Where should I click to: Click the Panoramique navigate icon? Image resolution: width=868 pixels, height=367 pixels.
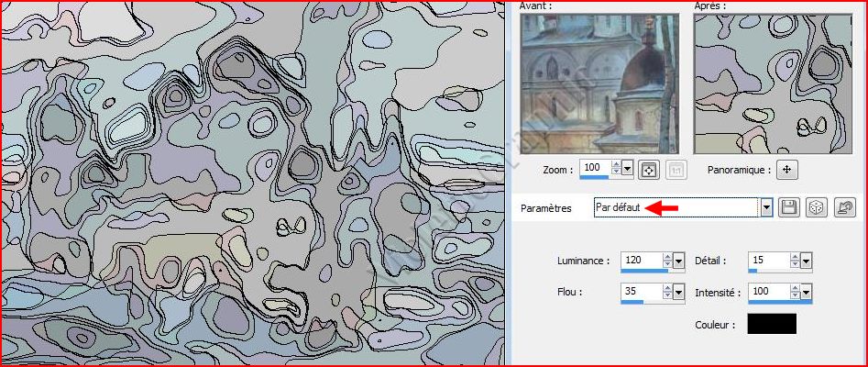click(786, 169)
